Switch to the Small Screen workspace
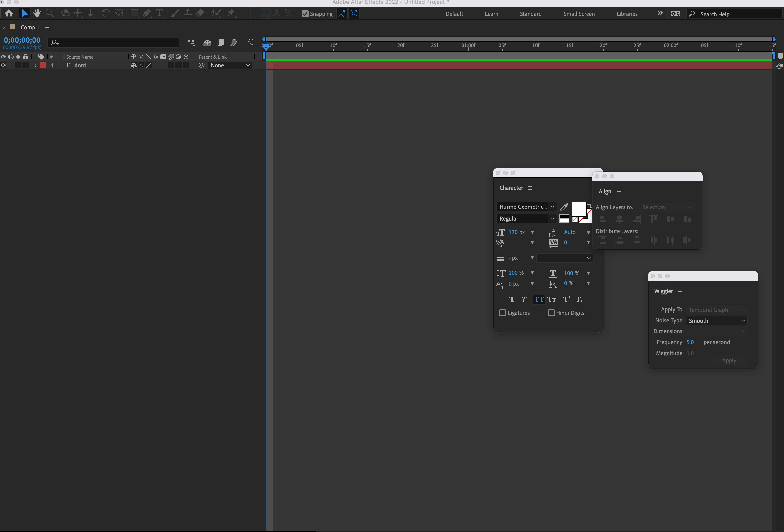This screenshot has height=532, width=784. click(x=579, y=14)
